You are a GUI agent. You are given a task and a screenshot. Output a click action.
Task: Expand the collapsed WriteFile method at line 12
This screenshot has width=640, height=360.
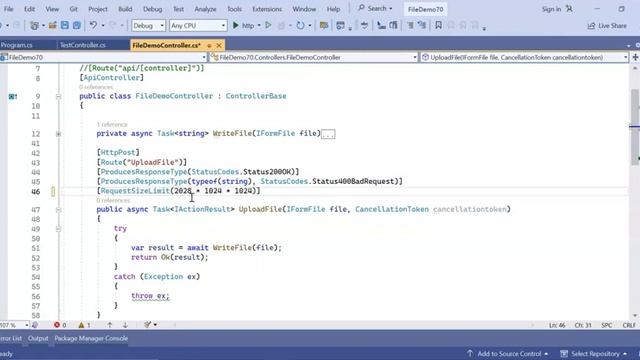pyautogui.click(x=58, y=134)
